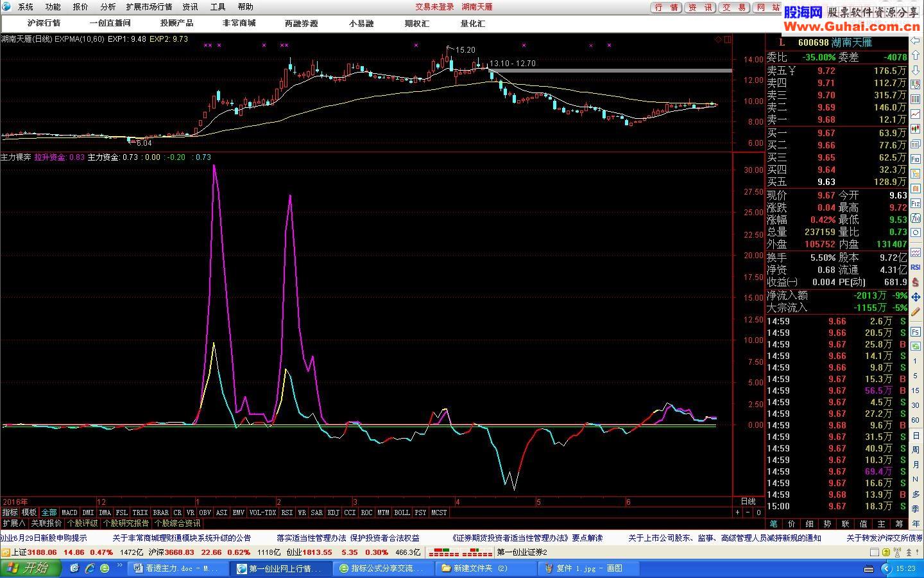Click the 行情 button at top right
Screen dimensions: 924x578
[667, 8]
